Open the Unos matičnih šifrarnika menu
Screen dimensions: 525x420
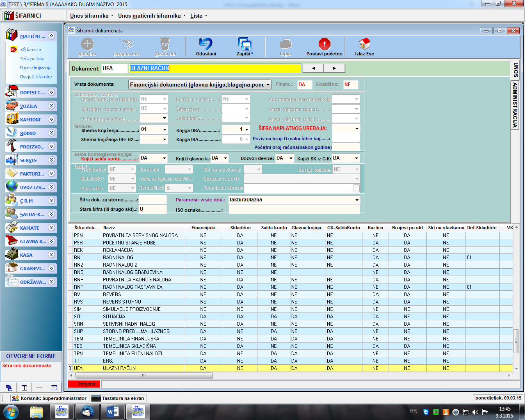152,16
